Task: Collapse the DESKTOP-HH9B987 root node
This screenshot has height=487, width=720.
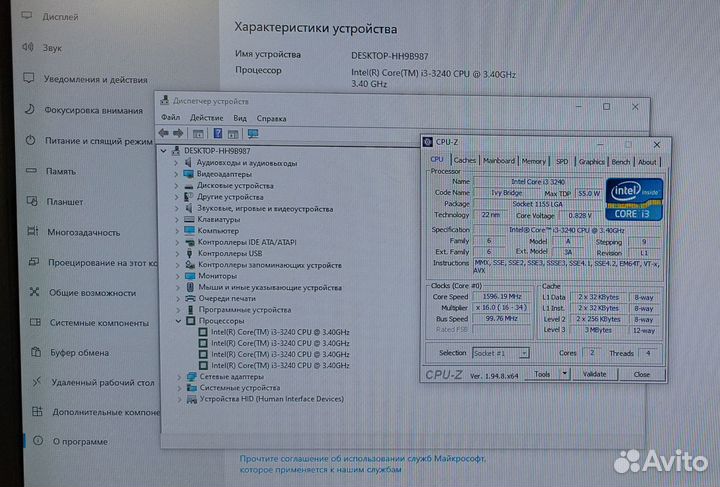Action: tap(163, 151)
